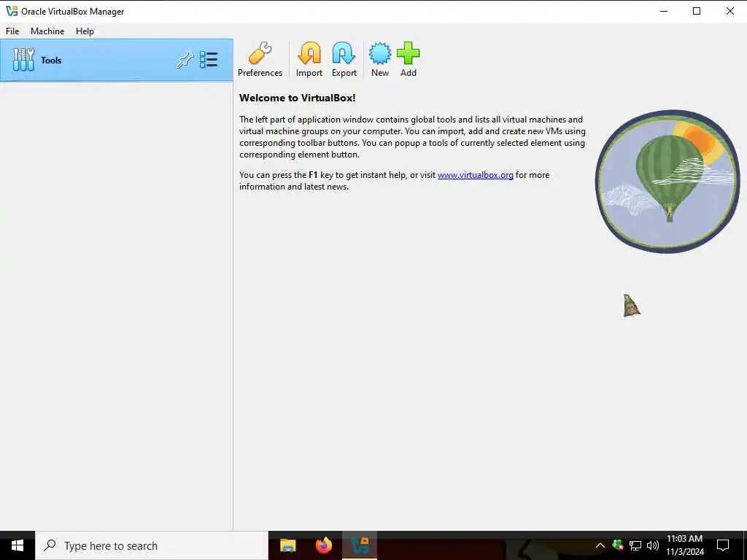This screenshot has height=560, width=747.
Task: Visit the www.virtualbox.org link
Action: (476, 175)
